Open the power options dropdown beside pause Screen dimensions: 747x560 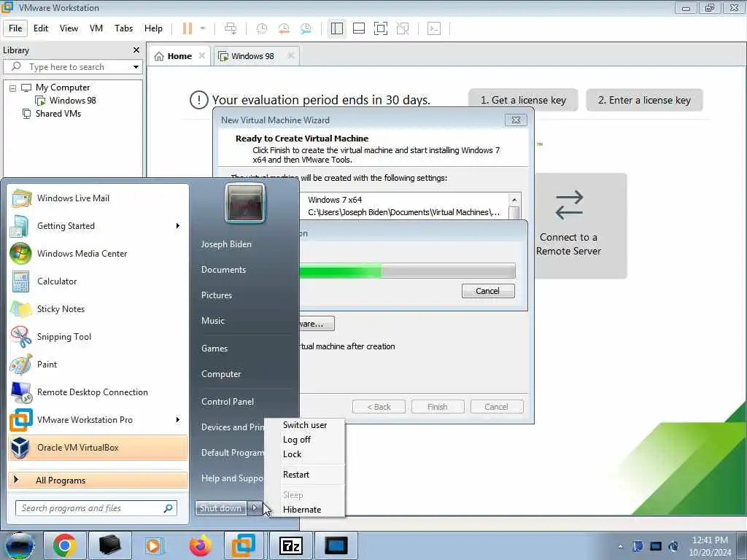coord(203,28)
